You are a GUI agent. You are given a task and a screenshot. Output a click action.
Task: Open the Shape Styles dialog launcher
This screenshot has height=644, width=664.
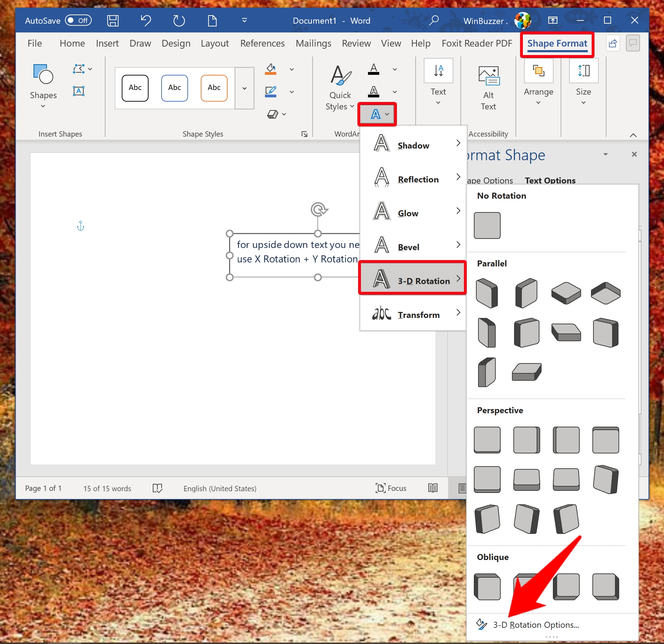[304, 134]
